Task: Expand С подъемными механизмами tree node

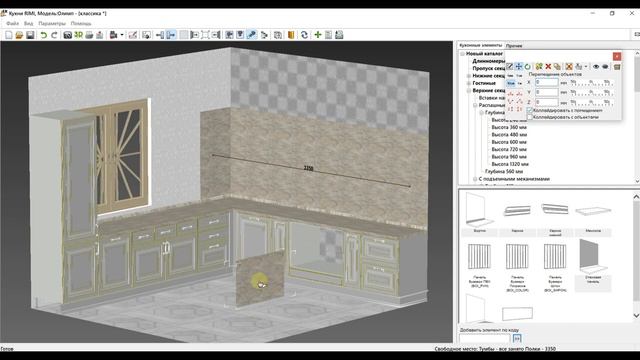Action: [x=475, y=179]
